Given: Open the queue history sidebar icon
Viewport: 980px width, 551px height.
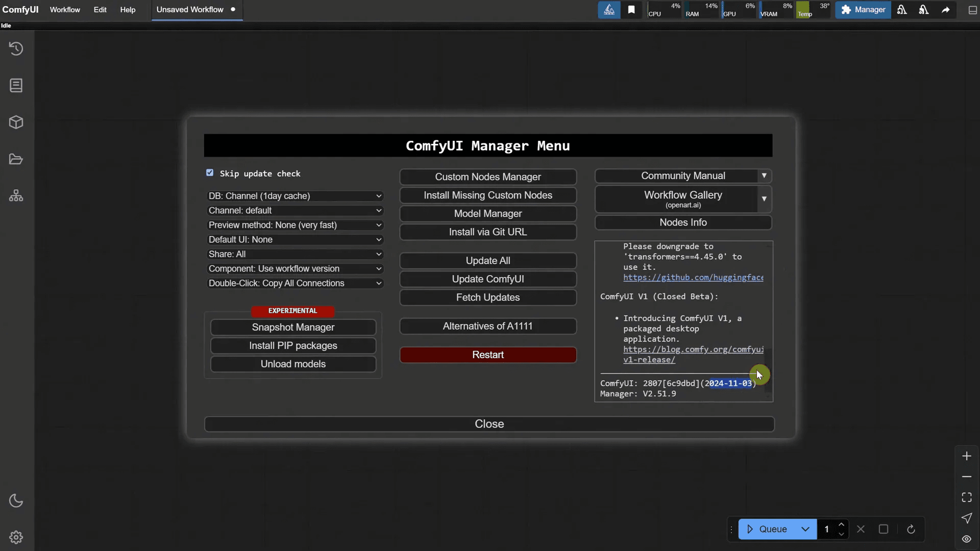Looking at the screenshot, I should 16,48.
